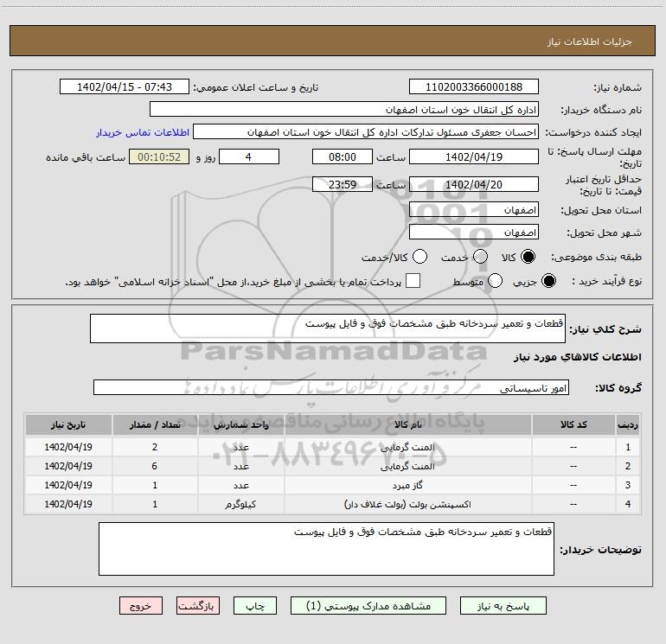This screenshot has width=666, height=644.
Task: Click the 23:59 time field
Action: tap(343, 185)
